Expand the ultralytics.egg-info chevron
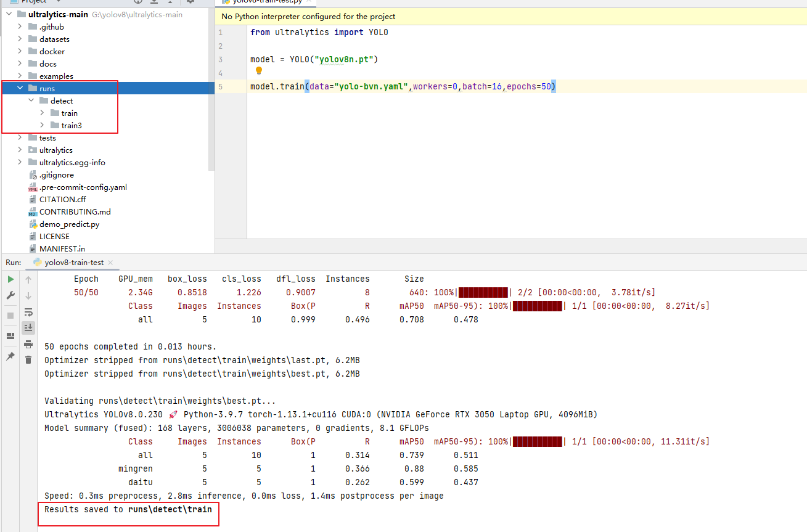The height and width of the screenshot is (532, 807). point(20,162)
